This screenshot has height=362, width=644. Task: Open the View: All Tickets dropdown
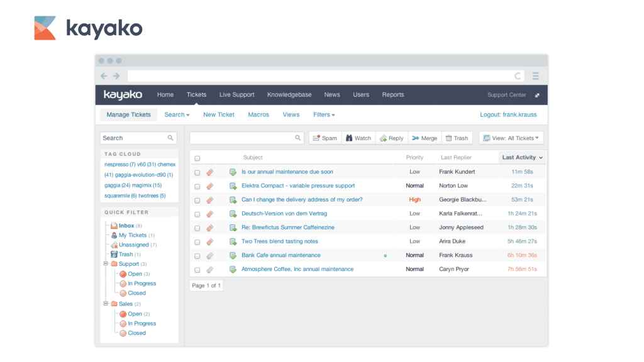click(x=511, y=138)
